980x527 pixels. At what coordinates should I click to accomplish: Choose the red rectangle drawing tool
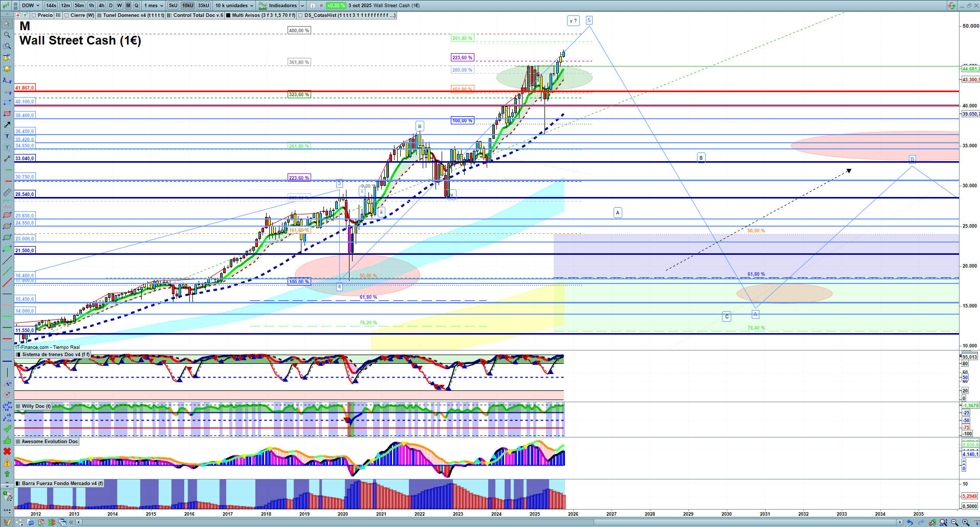(7, 114)
